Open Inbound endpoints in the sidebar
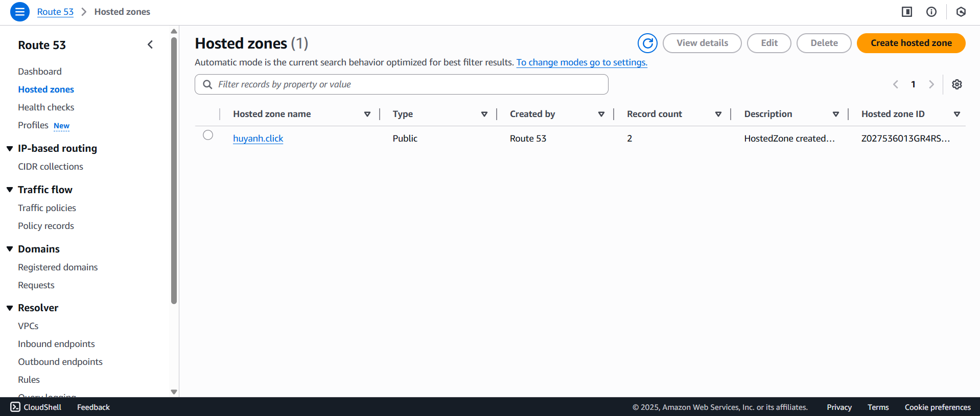 click(x=56, y=344)
